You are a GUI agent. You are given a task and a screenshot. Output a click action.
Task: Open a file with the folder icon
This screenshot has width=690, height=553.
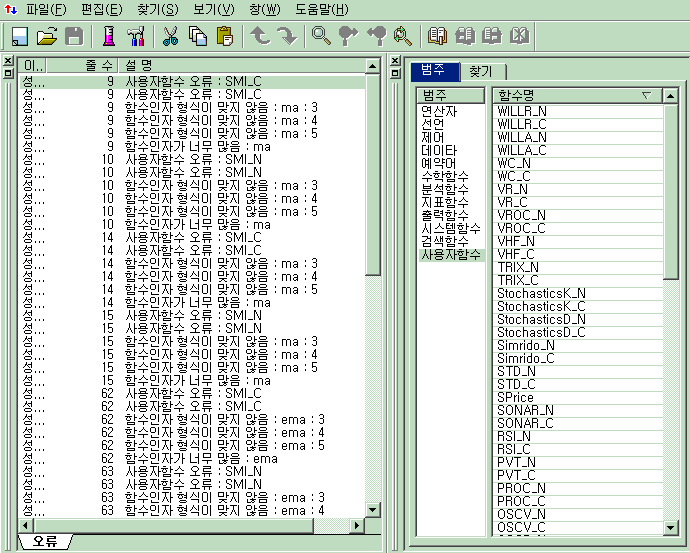[46, 37]
